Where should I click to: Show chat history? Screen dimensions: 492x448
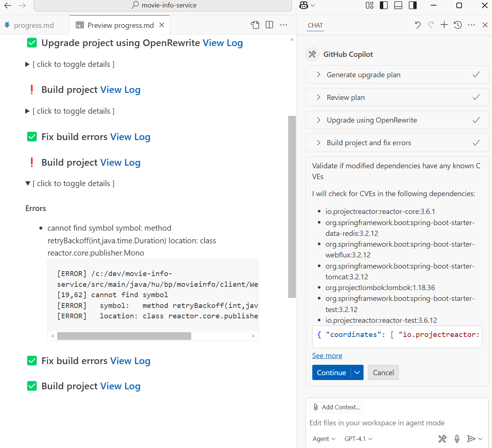tap(457, 25)
